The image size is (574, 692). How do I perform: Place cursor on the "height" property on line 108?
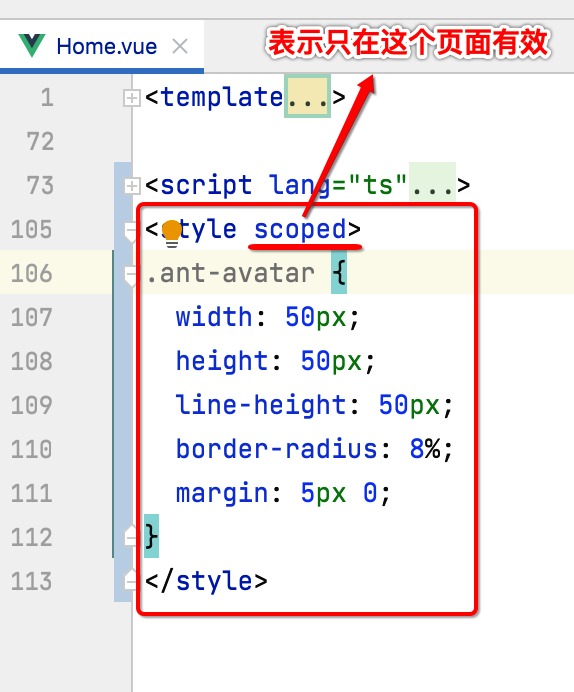click(x=221, y=361)
